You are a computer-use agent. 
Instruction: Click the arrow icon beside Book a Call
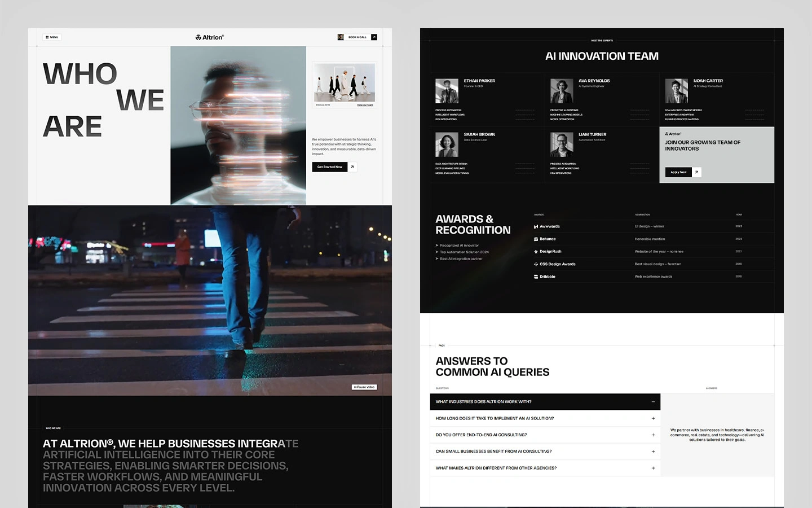(x=374, y=37)
